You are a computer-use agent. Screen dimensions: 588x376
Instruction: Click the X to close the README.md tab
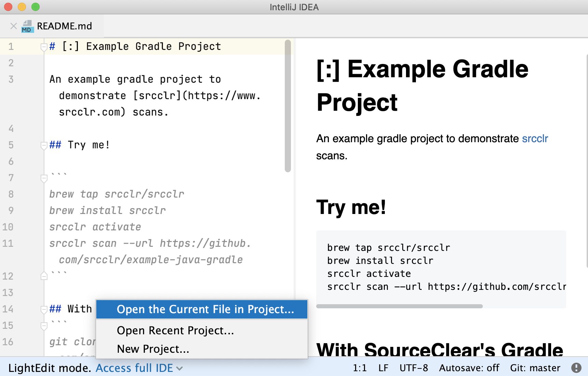point(13,26)
